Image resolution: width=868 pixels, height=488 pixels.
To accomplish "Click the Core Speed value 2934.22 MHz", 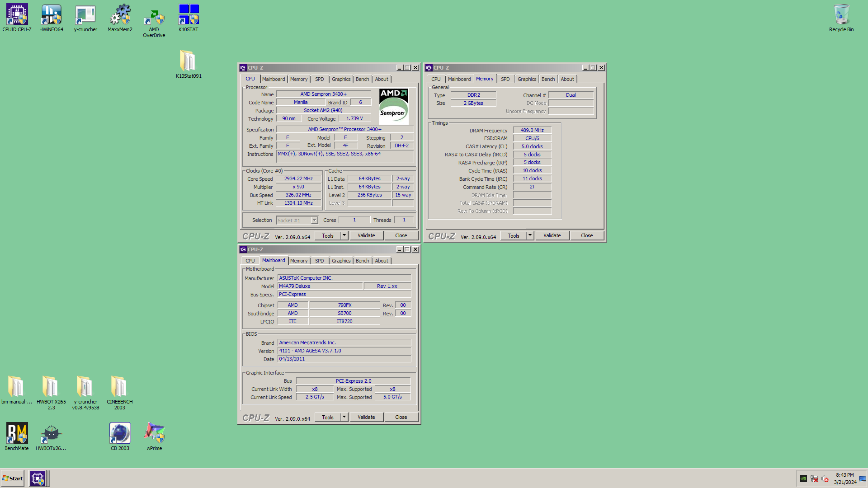I will coord(298,179).
